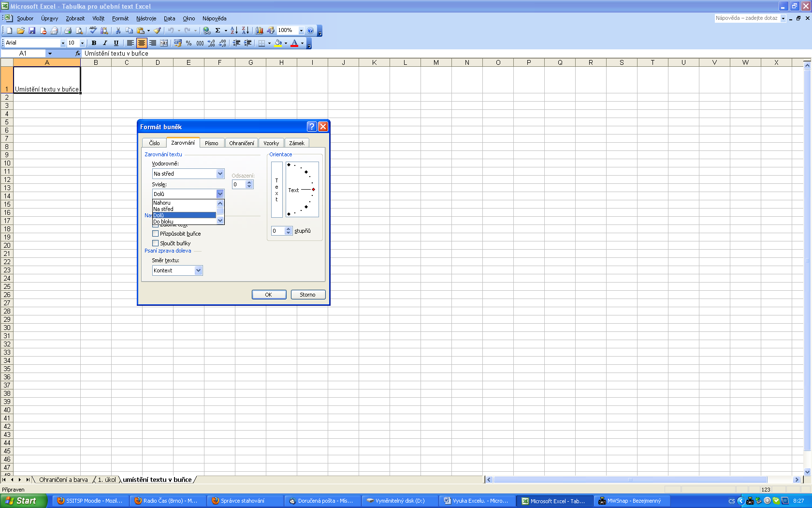Image resolution: width=812 pixels, height=508 pixels.
Task: Open MWSnap taskbar item
Action: pyautogui.click(x=631, y=501)
